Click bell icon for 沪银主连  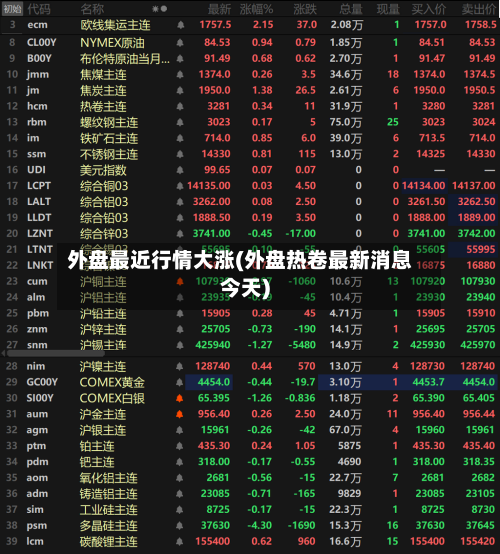[180, 430]
